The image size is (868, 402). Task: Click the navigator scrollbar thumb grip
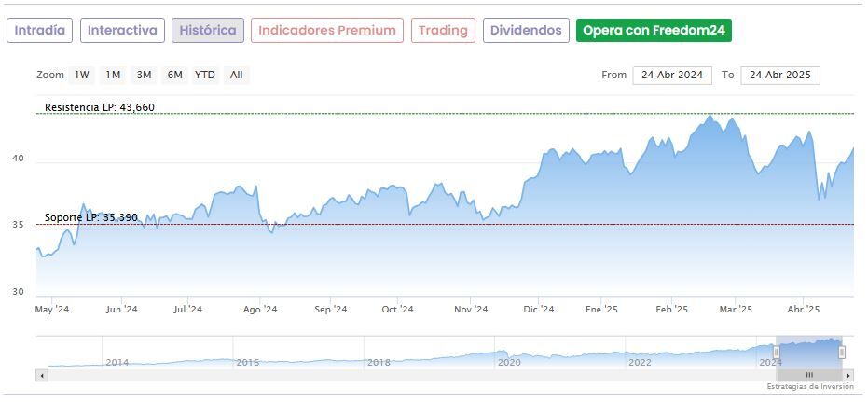(809, 375)
